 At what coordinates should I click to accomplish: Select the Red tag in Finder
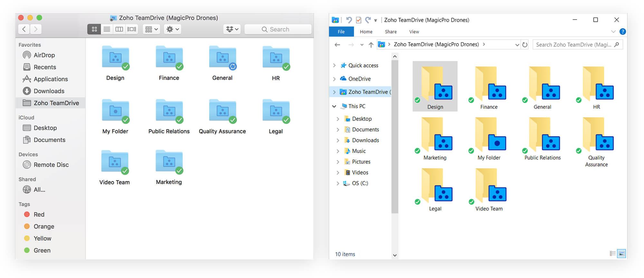click(x=39, y=214)
